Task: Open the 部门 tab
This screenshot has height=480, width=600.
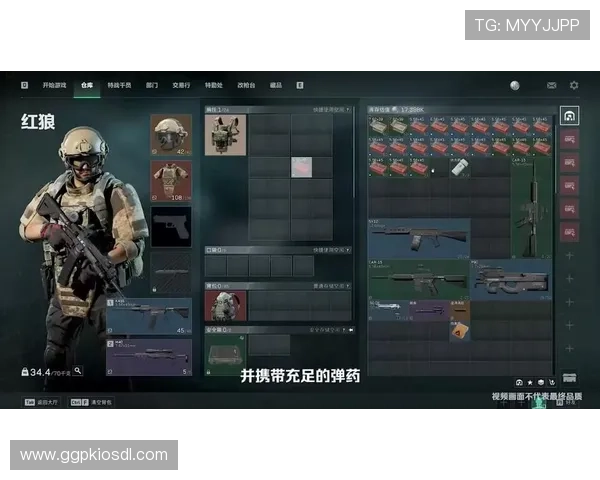Action: coord(152,85)
